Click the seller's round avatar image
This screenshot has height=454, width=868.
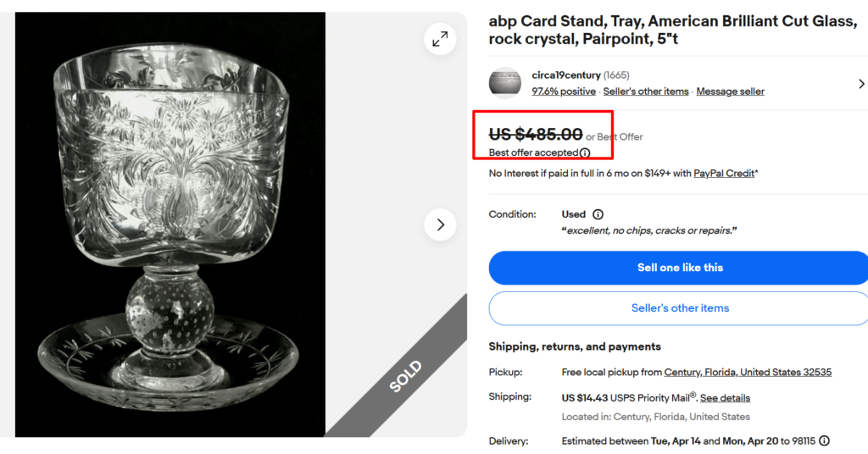[x=505, y=83]
